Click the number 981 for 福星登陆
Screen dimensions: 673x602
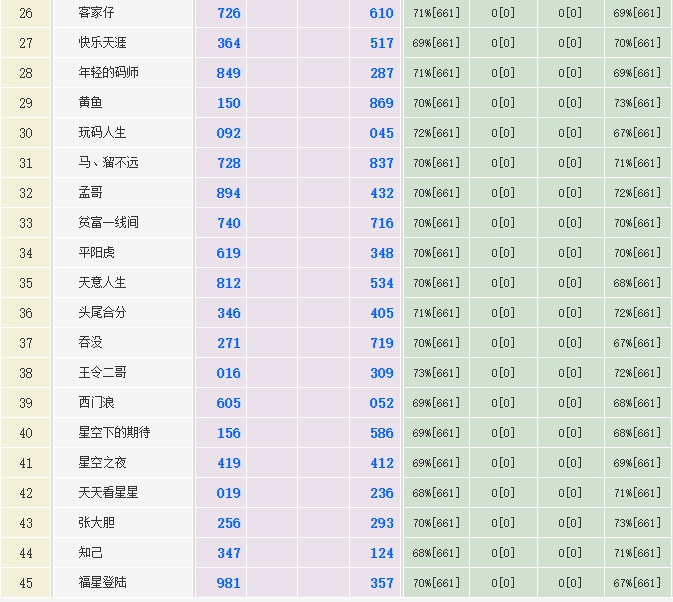coord(228,583)
